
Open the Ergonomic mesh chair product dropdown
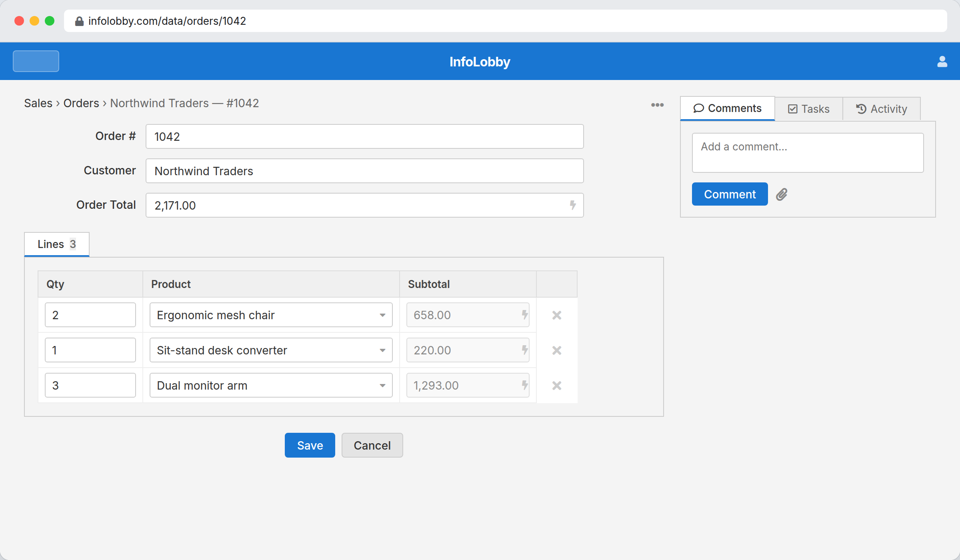click(271, 315)
